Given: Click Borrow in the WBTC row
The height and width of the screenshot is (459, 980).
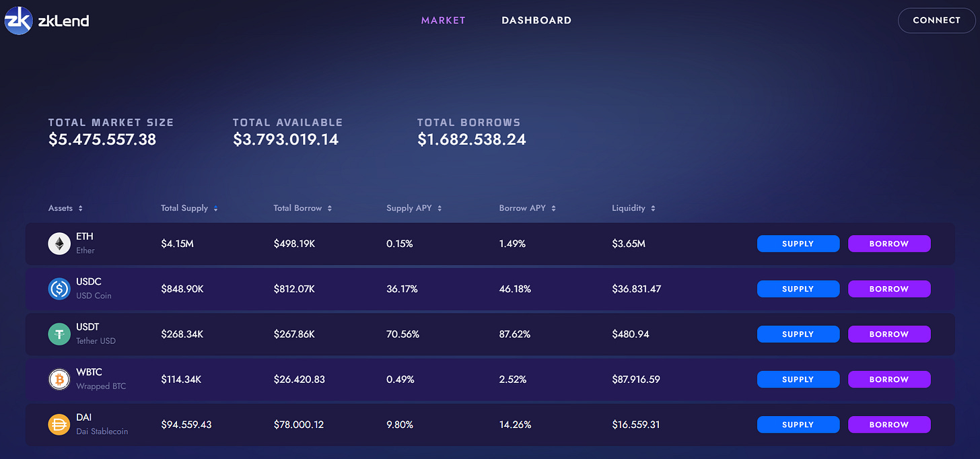Looking at the screenshot, I should [x=889, y=379].
